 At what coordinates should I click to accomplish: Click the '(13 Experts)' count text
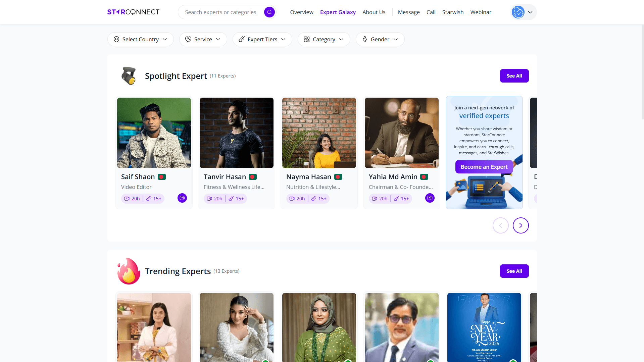pyautogui.click(x=227, y=271)
